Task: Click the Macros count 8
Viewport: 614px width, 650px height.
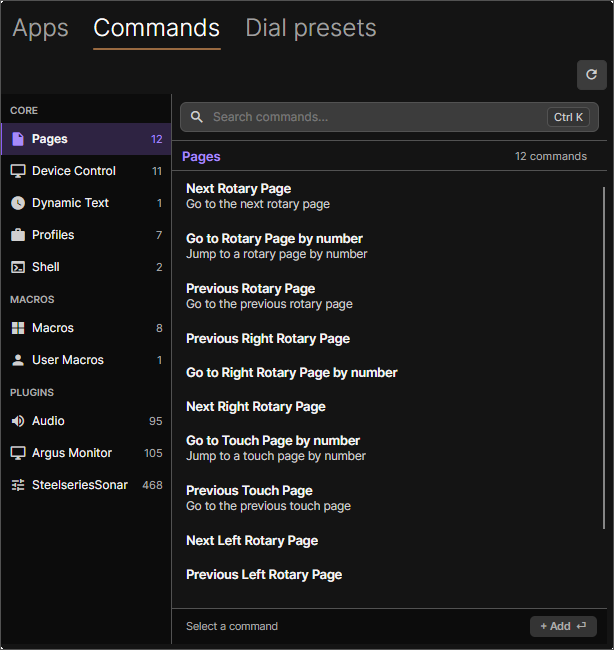Action: tap(159, 328)
